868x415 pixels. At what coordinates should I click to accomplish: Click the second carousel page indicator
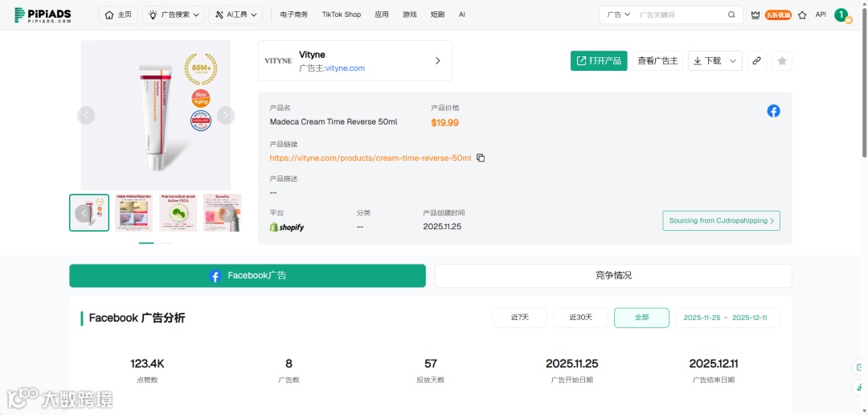166,243
